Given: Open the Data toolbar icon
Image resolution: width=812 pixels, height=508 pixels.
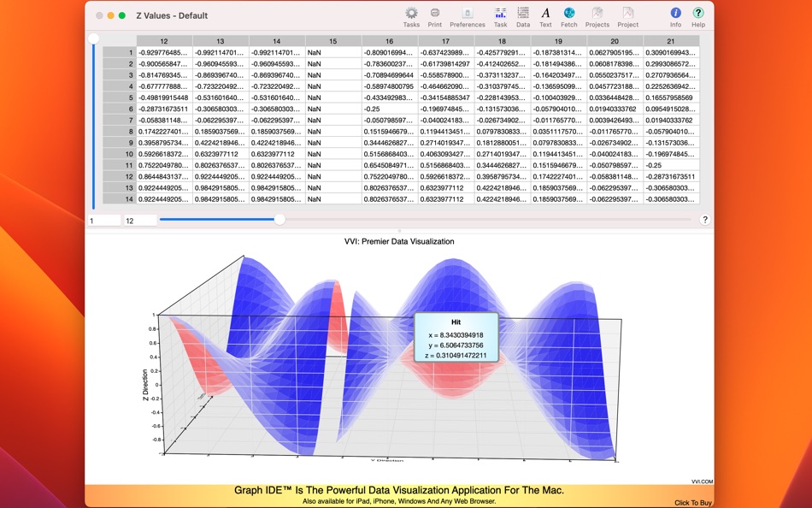Looking at the screenshot, I should 523,14.
